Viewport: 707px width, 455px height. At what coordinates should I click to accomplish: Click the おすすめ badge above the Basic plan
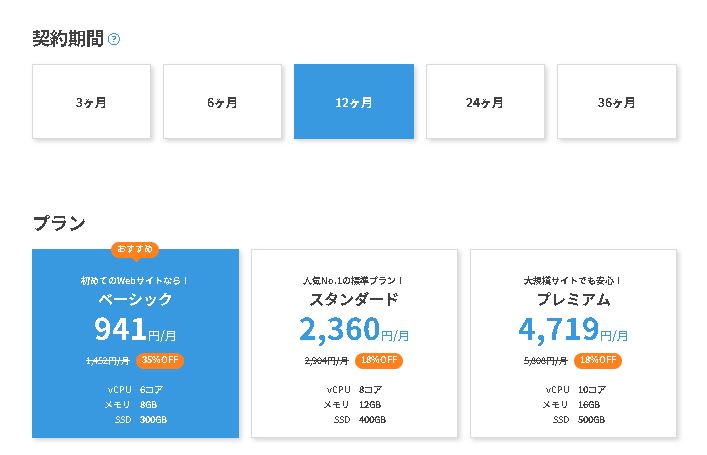point(135,249)
